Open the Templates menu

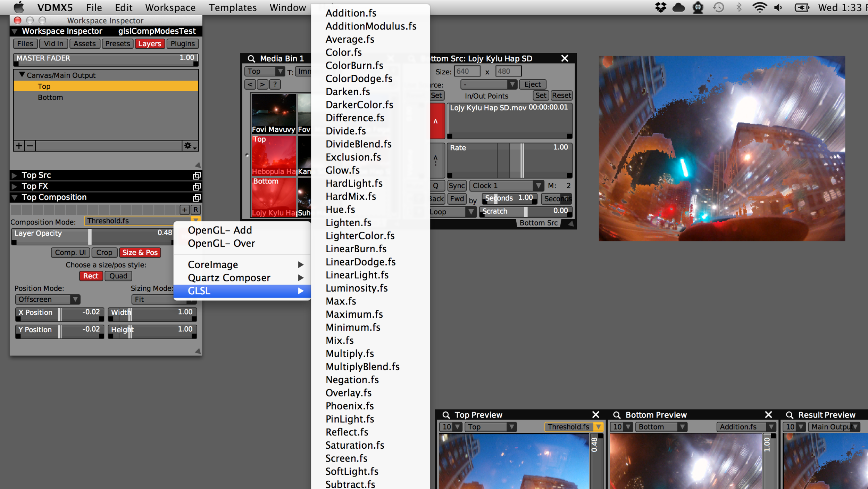233,7
